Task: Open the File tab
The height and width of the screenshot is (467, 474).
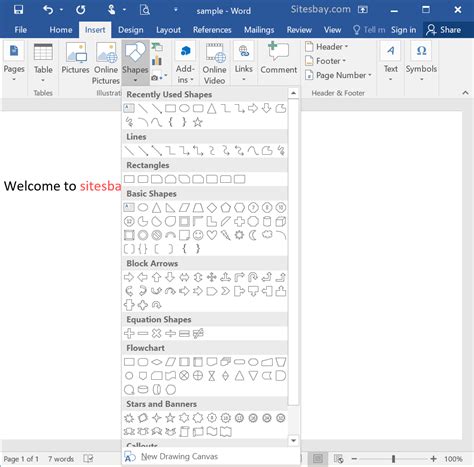Action: coord(21,30)
